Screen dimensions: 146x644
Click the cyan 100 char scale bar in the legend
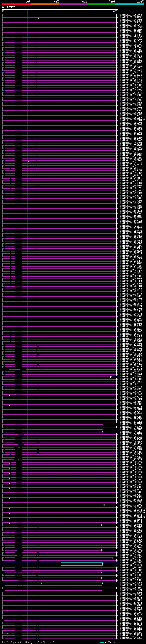[x=102, y=642]
